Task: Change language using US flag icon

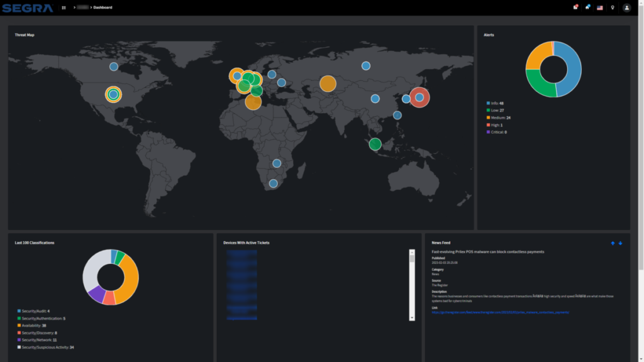Action: pyautogui.click(x=599, y=8)
